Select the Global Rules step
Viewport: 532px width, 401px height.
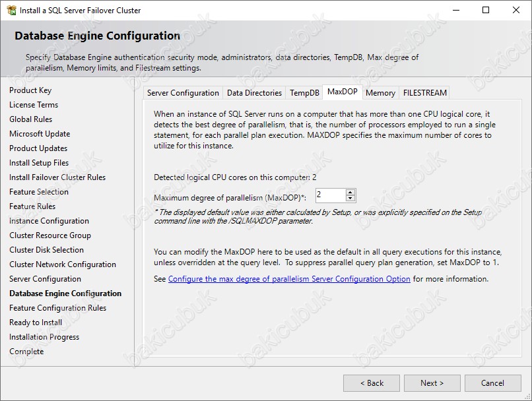pos(31,119)
